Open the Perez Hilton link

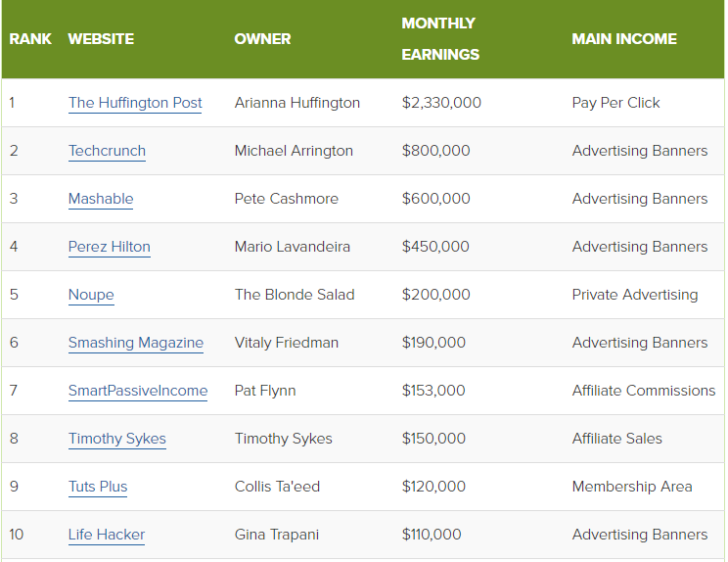coord(110,246)
